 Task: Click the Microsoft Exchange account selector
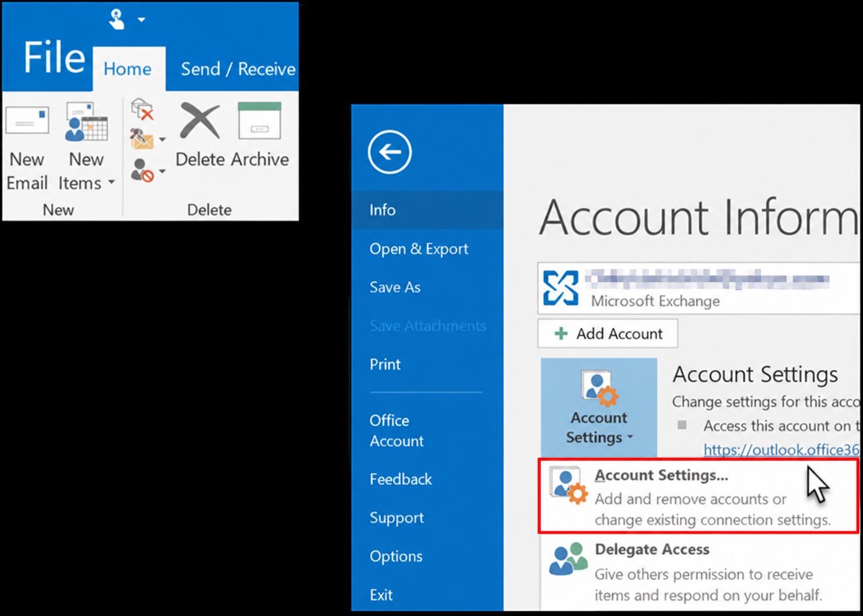(698, 288)
